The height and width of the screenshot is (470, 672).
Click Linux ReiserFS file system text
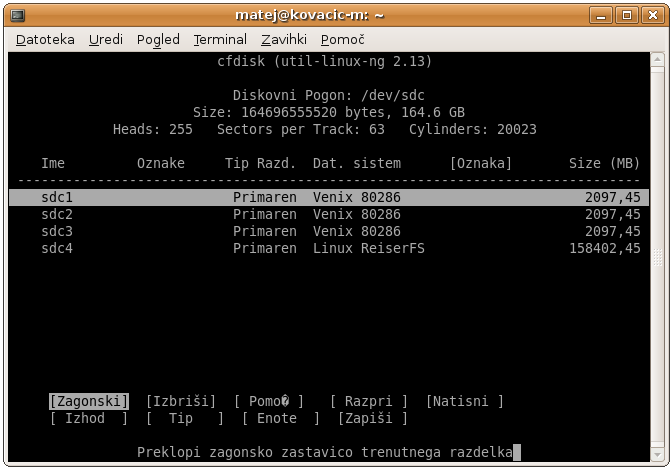(x=369, y=248)
